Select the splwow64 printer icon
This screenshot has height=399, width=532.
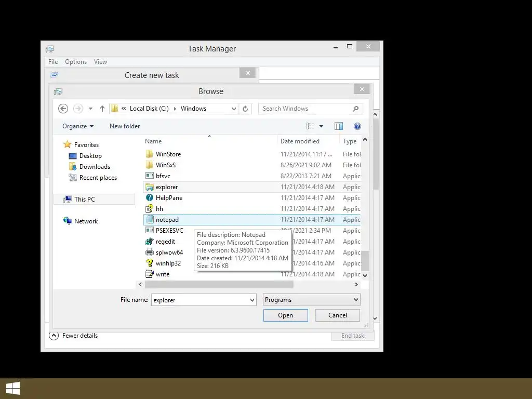point(149,252)
